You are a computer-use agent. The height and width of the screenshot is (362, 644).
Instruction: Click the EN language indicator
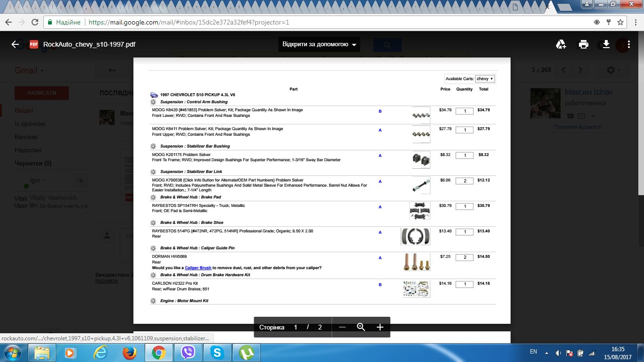(x=533, y=352)
